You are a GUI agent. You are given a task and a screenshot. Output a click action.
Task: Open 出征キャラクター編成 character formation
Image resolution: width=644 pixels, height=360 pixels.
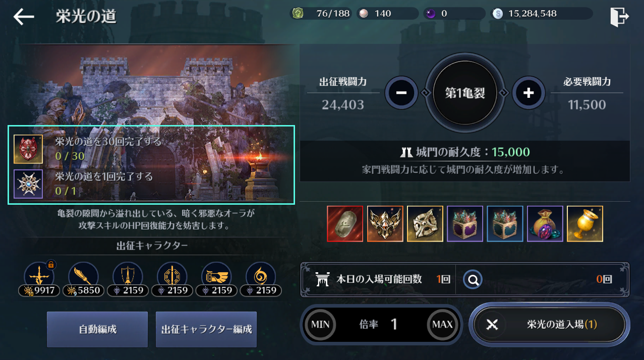[x=206, y=329]
